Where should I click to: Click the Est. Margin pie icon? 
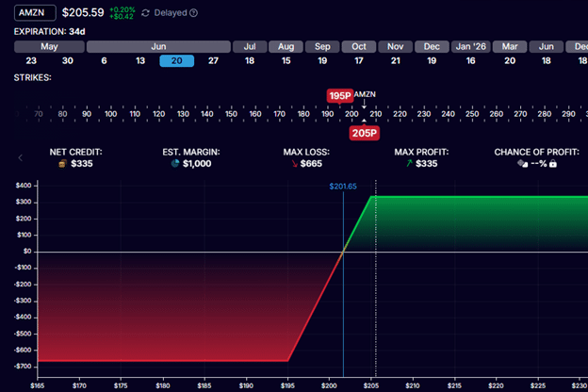coord(175,163)
